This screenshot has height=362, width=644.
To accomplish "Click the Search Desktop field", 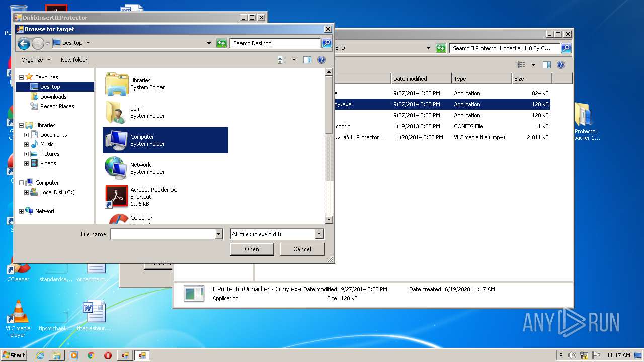I will coord(276,43).
